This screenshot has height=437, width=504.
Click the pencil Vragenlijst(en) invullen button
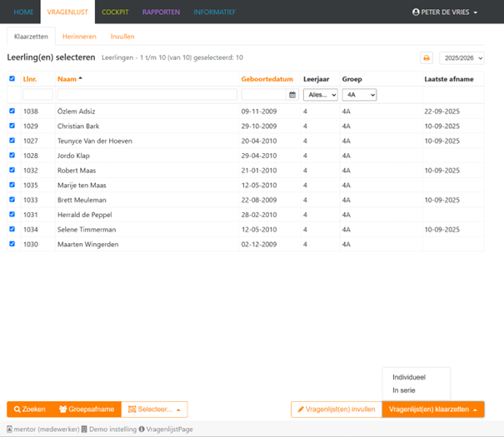pos(336,410)
